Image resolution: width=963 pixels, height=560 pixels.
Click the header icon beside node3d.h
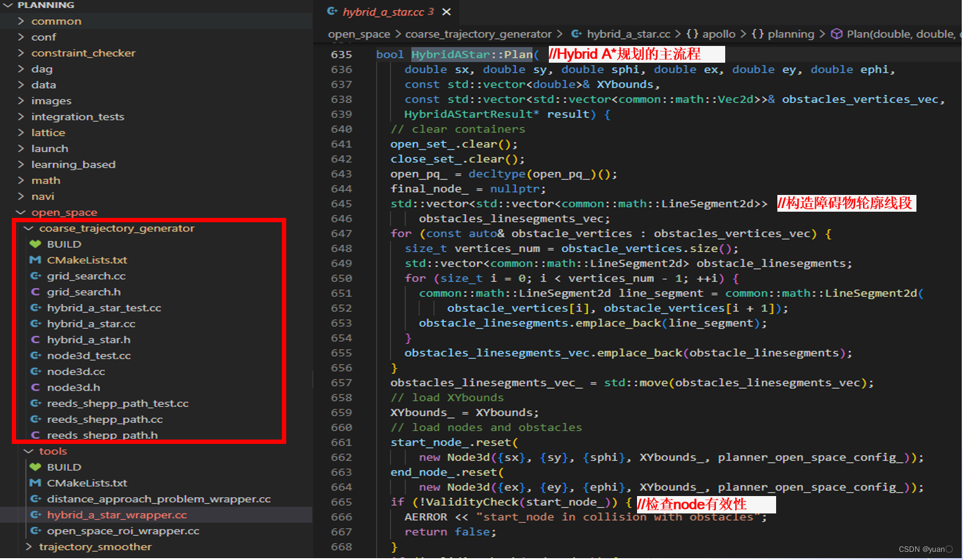point(35,387)
